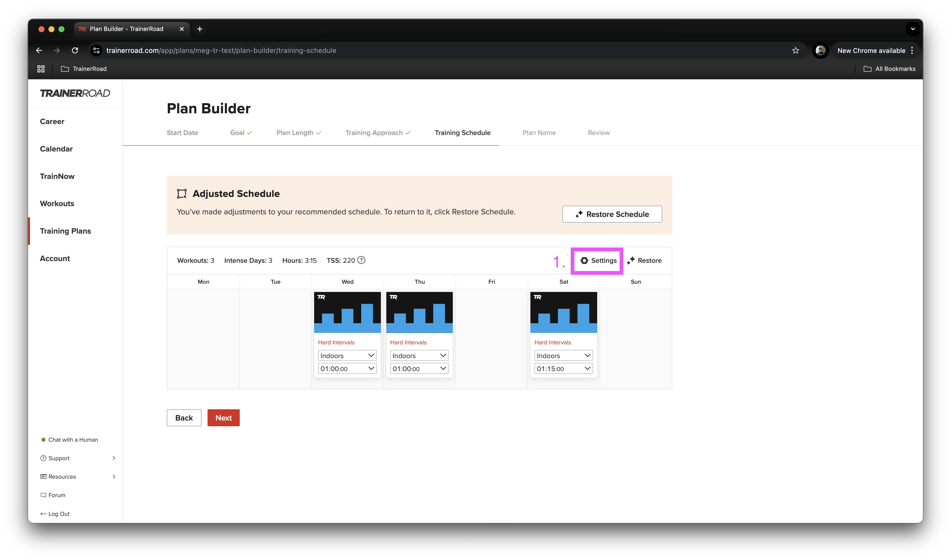Open Saturday Indoors location dropdown

563,355
